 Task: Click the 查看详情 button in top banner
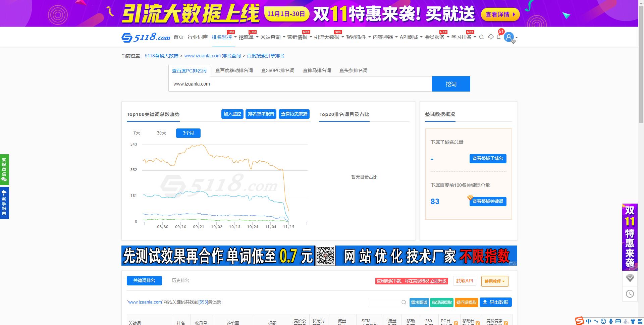coord(500,14)
